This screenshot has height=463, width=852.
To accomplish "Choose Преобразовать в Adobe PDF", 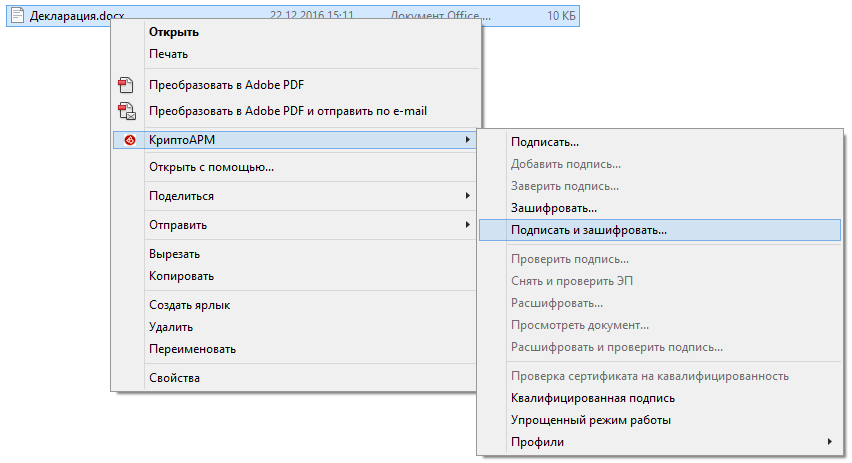I will [227, 85].
